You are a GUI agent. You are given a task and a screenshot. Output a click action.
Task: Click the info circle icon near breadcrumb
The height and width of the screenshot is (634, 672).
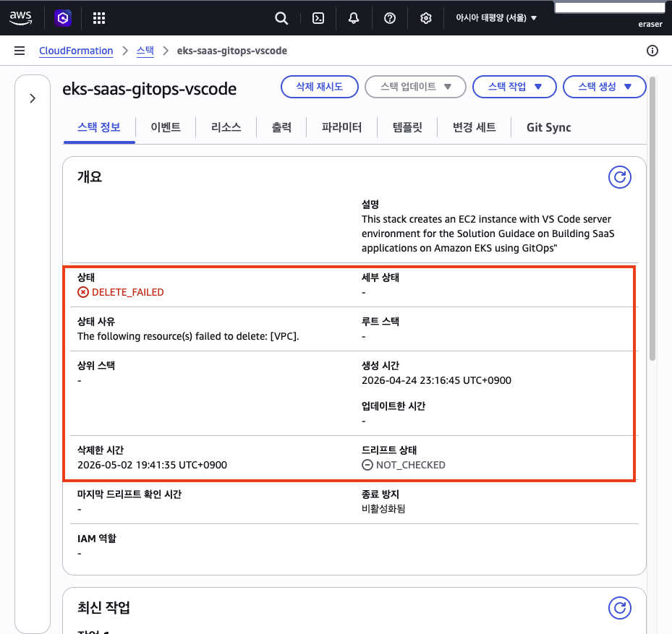coord(652,51)
